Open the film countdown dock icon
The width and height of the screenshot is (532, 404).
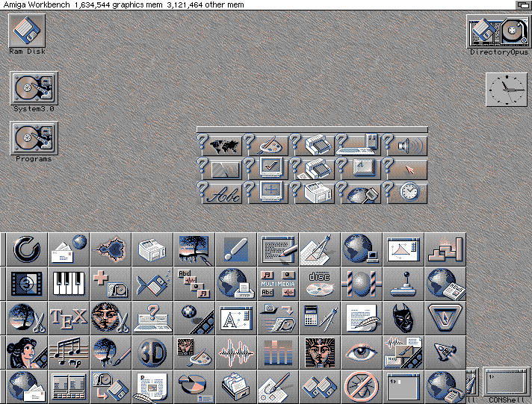coord(27,284)
